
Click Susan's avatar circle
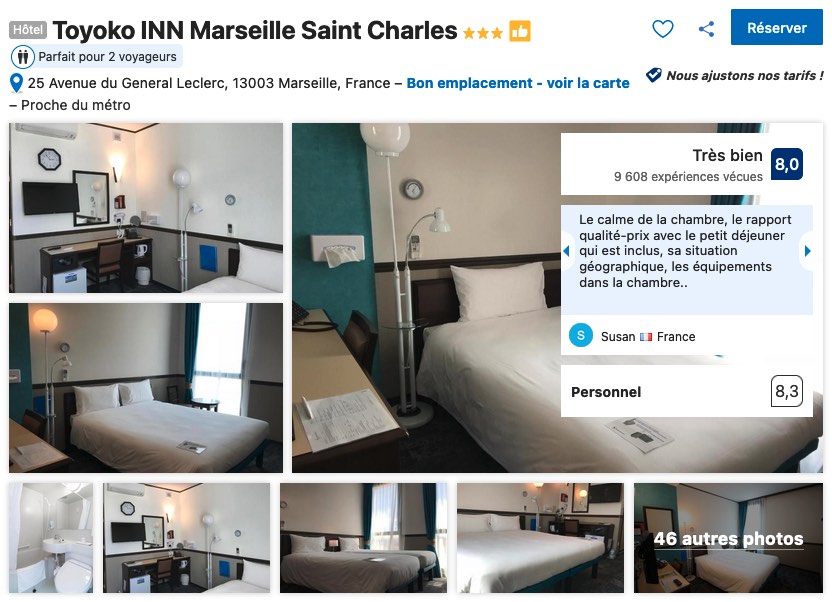click(580, 335)
